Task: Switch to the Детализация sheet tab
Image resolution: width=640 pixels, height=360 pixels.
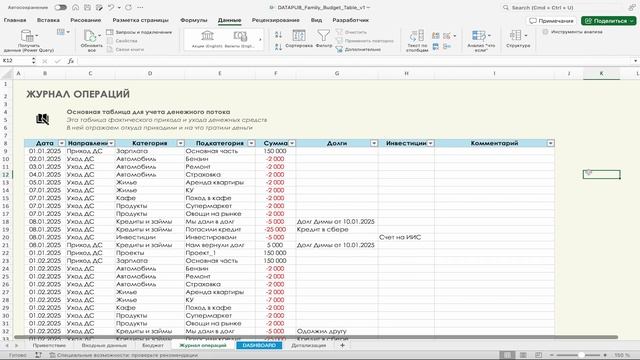Action: coord(309,345)
